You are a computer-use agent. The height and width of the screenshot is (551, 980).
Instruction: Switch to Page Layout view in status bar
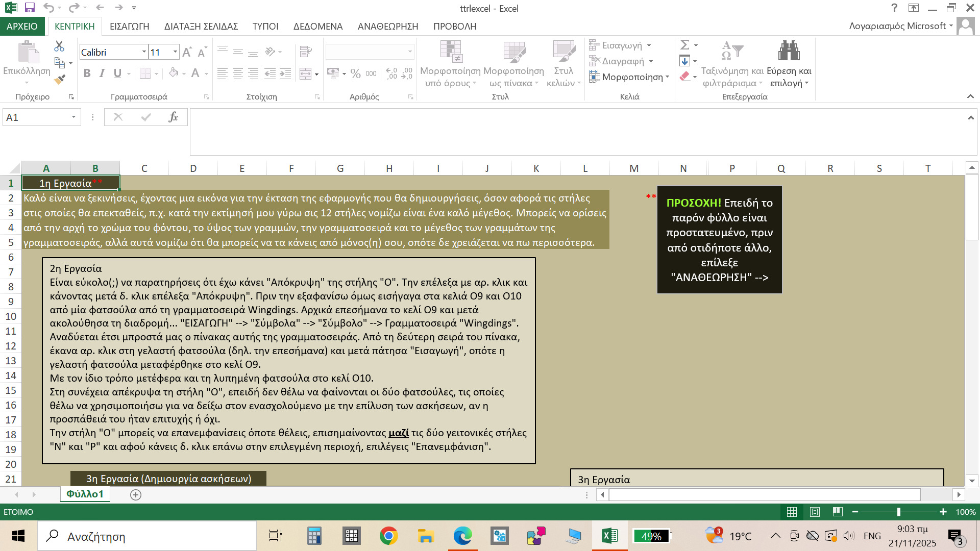coord(815,512)
